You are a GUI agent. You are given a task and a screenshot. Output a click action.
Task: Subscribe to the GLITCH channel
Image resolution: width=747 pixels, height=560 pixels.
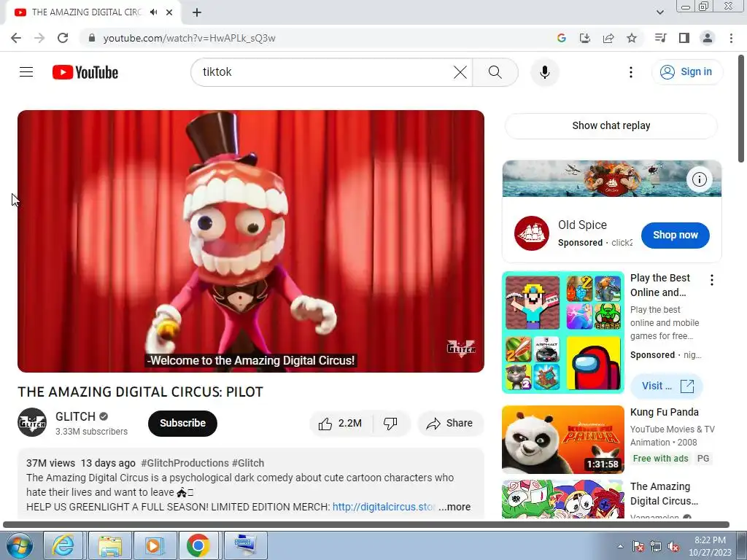(x=182, y=424)
